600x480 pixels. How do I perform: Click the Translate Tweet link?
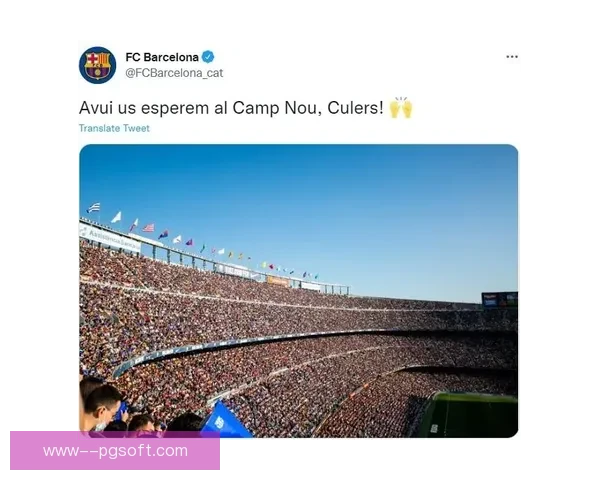[x=114, y=128]
